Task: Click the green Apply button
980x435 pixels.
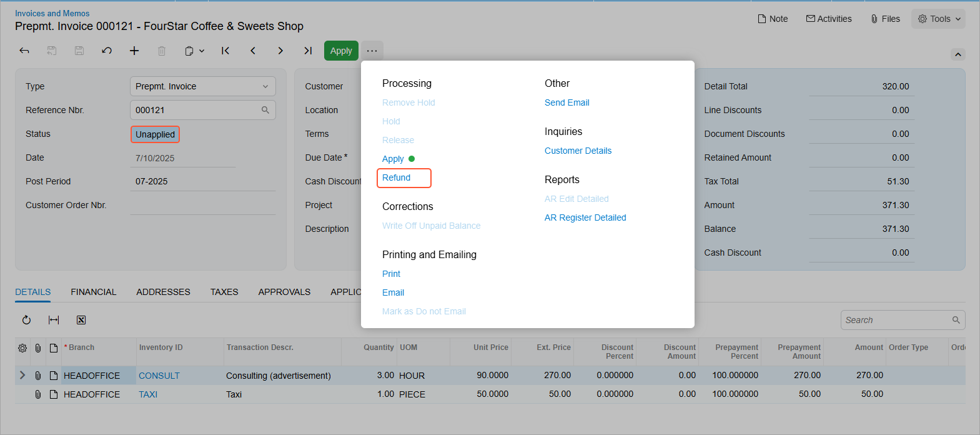Action: coord(341,51)
